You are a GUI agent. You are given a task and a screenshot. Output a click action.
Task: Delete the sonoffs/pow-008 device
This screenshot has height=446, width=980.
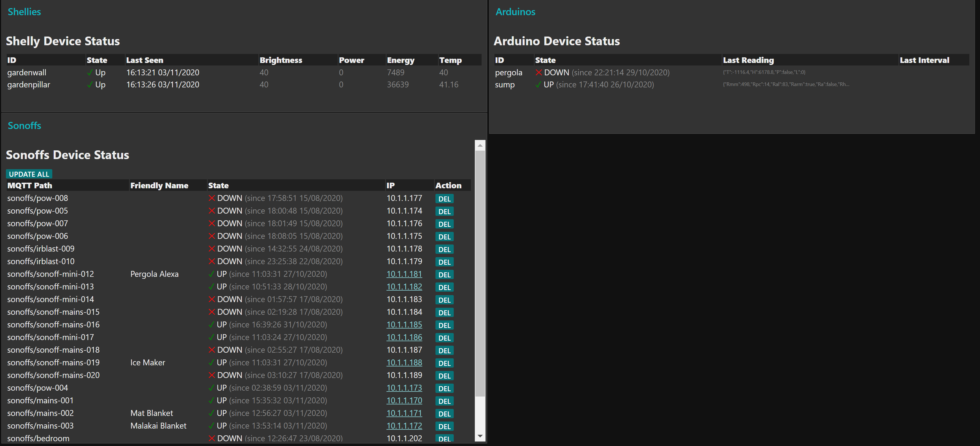444,199
